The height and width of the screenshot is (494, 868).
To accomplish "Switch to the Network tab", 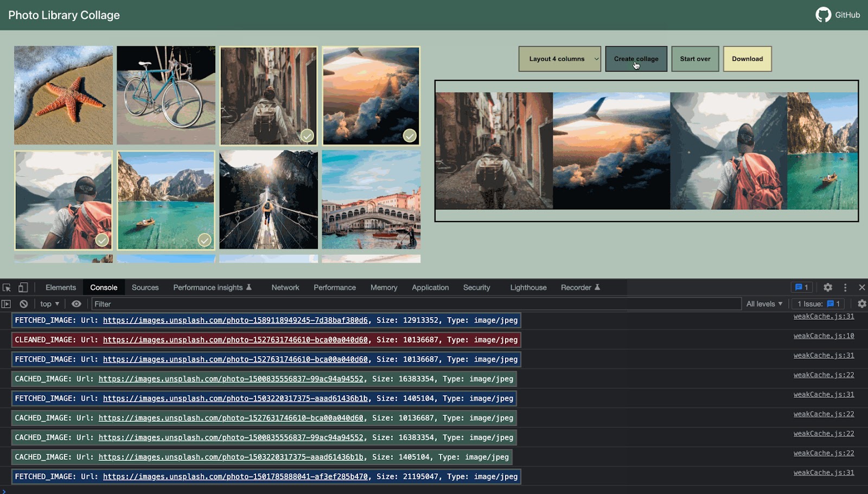I will pyautogui.click(x=285, y=288).
